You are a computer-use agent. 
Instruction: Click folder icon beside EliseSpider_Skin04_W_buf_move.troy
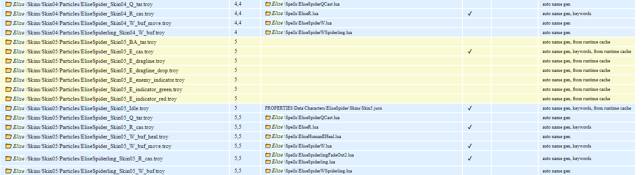click(x=8, y=23)
